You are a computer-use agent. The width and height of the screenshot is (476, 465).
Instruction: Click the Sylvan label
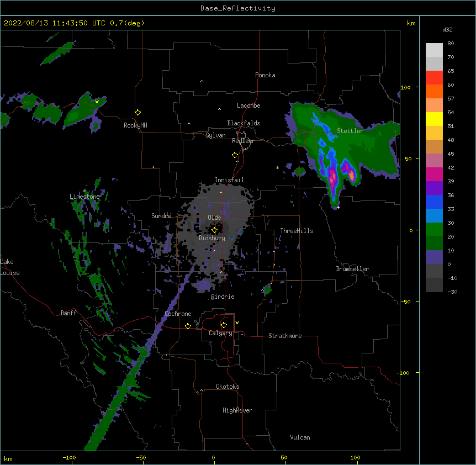215,135
